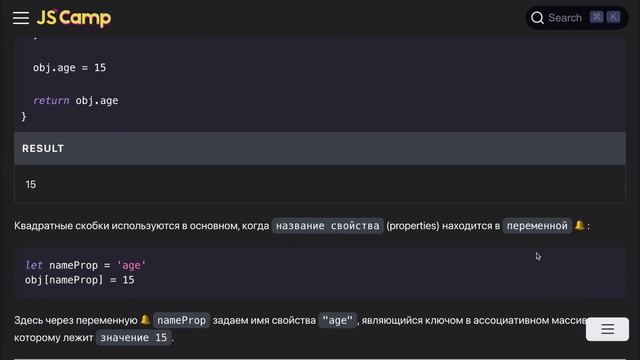Select the result value 15
The height and width of the screenshot is (360, 640).
[31, 184]
